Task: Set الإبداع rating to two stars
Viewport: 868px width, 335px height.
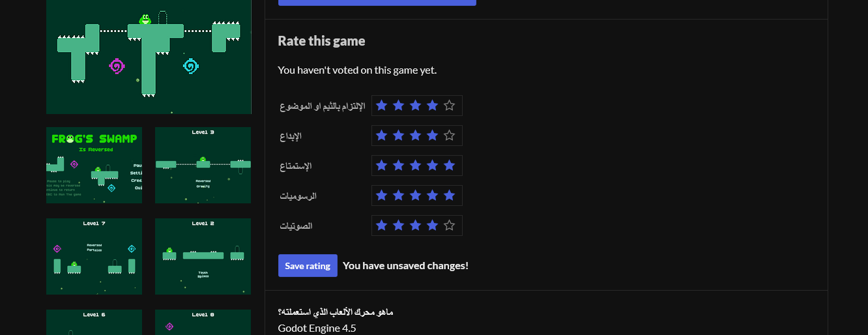Action: [x=398, y=136]
